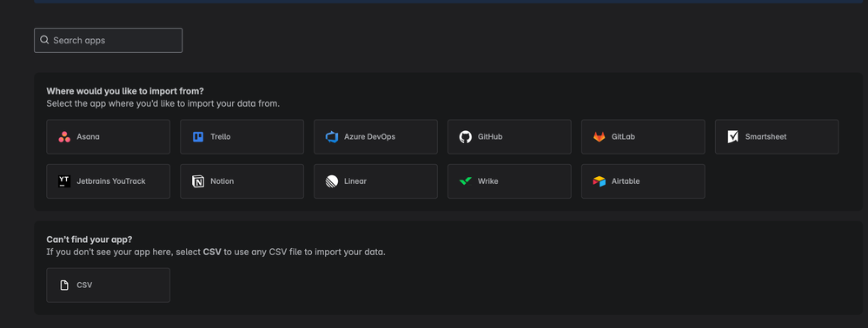The height and width of the screenshot is (328, 868).
Task: Click the Airtable logo icon
Action: [x=600, y=181]
